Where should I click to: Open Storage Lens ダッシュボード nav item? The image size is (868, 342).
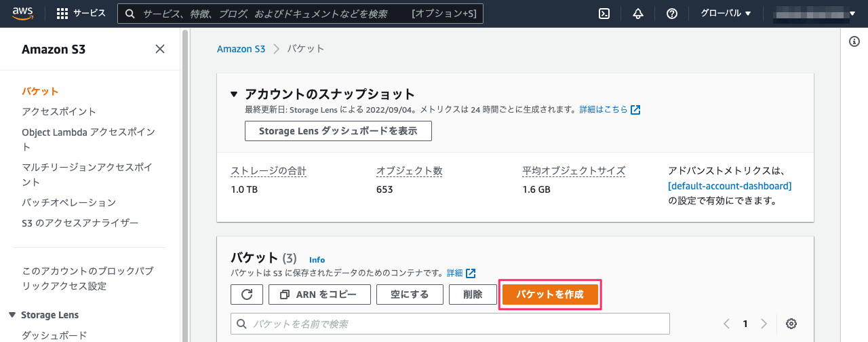click(54, 335)
